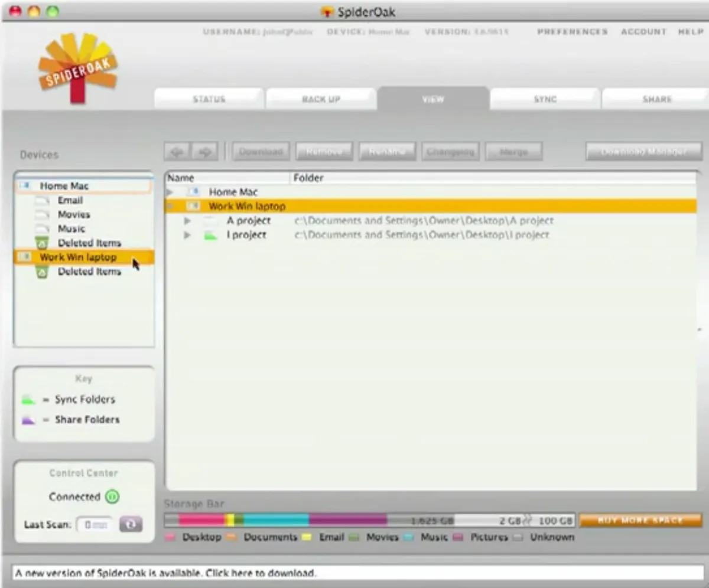
Task: Click the forward arrow navigation button
Action: click(205, 152)
